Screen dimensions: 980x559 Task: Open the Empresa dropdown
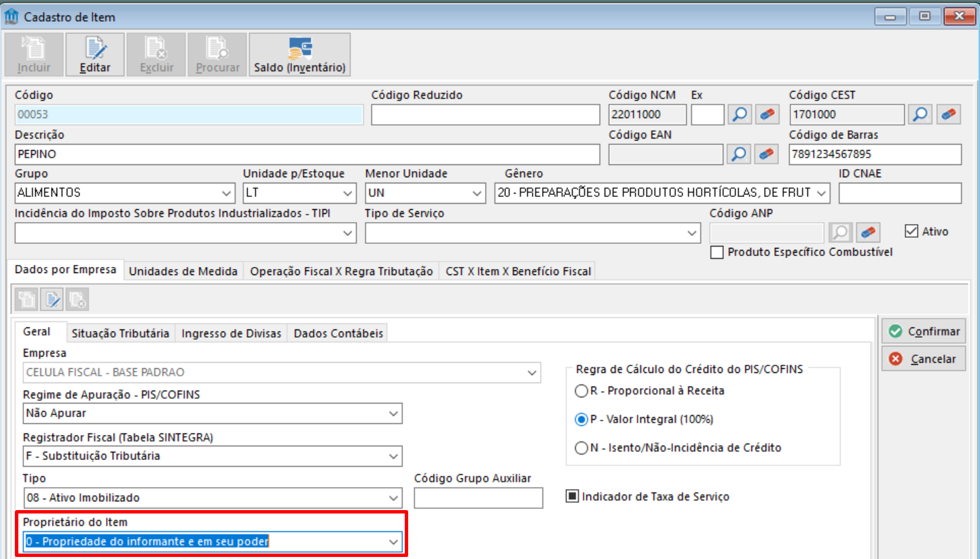pyautogui.click(x=532, y=372)
